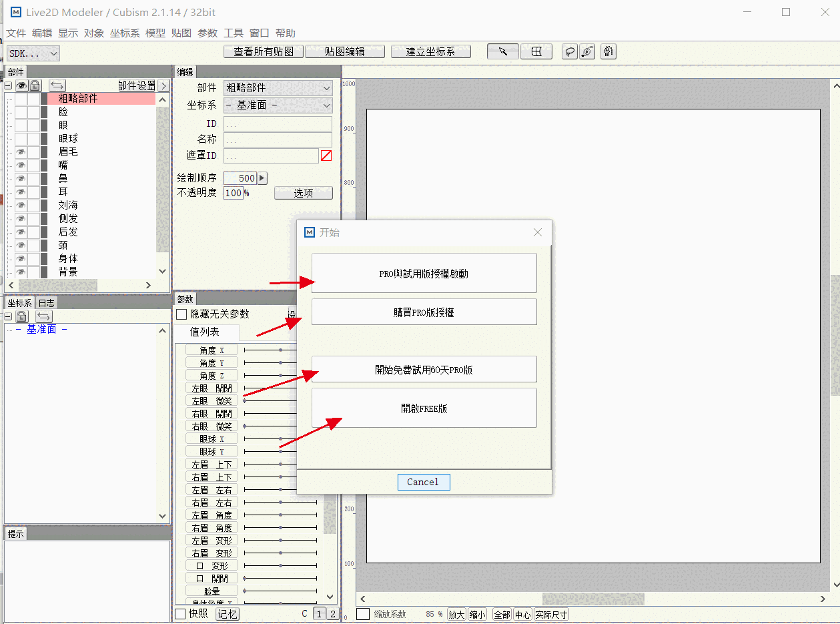840x624 pixels.
Task: Check the 快照 checkbox
Action: (x=180, y=613)
